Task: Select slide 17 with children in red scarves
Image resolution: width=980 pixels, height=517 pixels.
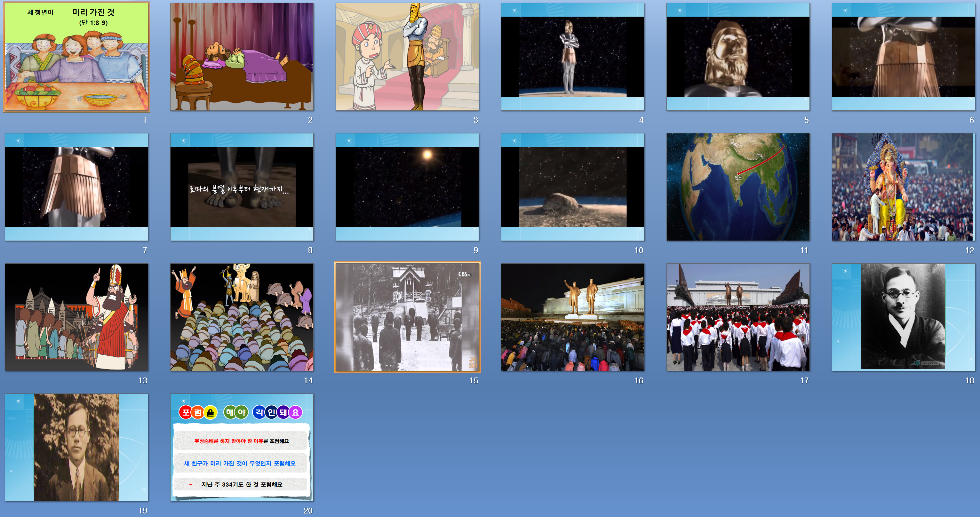Action: click(738, 317)
